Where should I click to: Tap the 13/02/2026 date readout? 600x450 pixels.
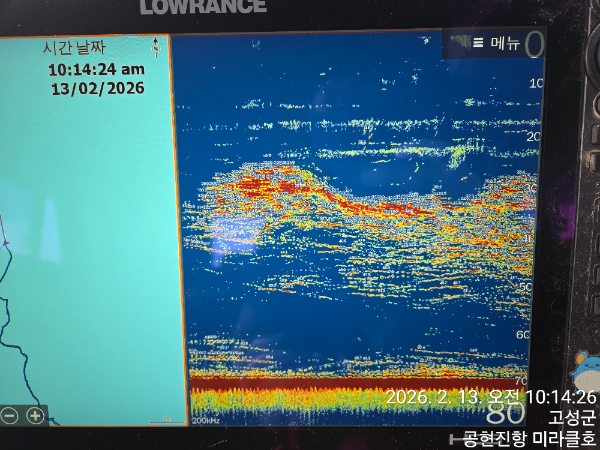97,88
